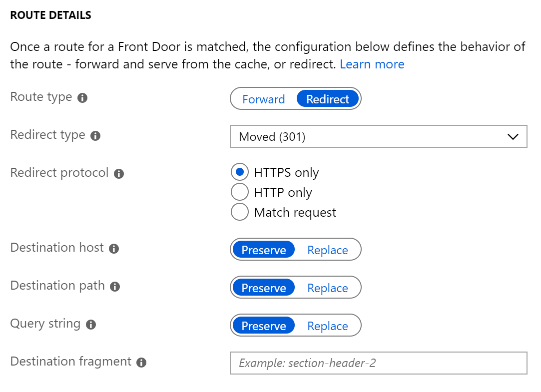Open the Moved (301) combo box

pyautogui.click(x=378, y=136)
